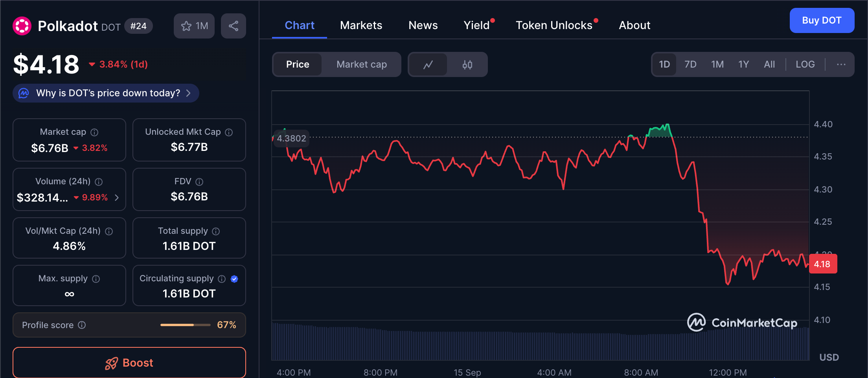
Task: Open the Markets tab
Action: [x=361, y=25]
